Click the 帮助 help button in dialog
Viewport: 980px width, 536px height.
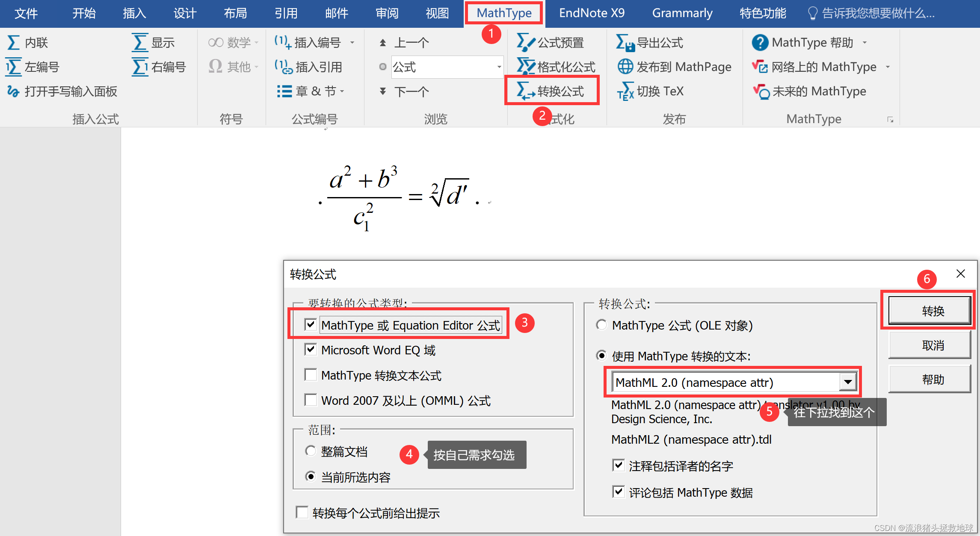click(x=929, y=379)
